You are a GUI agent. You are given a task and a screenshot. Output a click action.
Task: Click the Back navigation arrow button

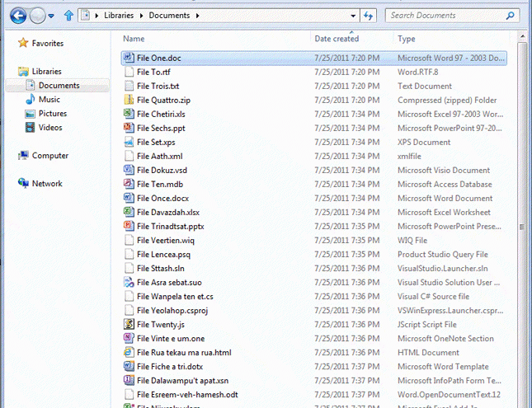pyautogui.click(x=18, y=16)
